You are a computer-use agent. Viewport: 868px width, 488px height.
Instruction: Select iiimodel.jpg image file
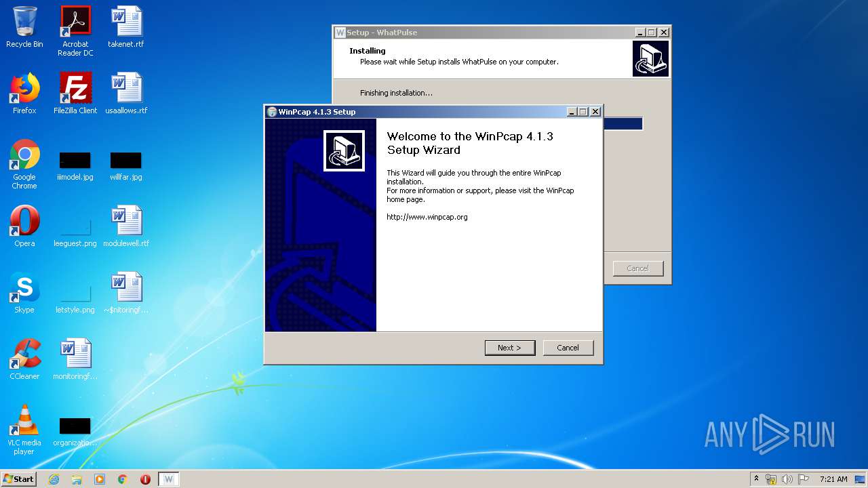point(75,166)
